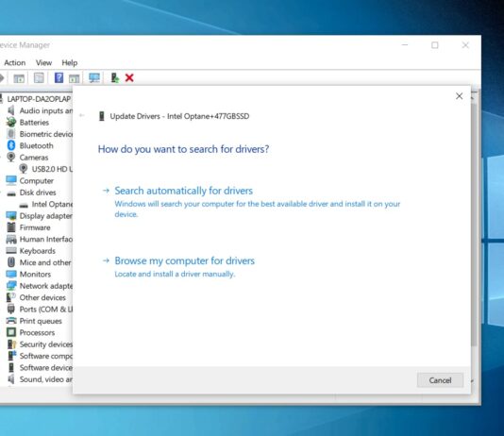Select the Software components category
Image resolution: width=504 pixels, height=436 pixels.
click(x=45, y=356)
